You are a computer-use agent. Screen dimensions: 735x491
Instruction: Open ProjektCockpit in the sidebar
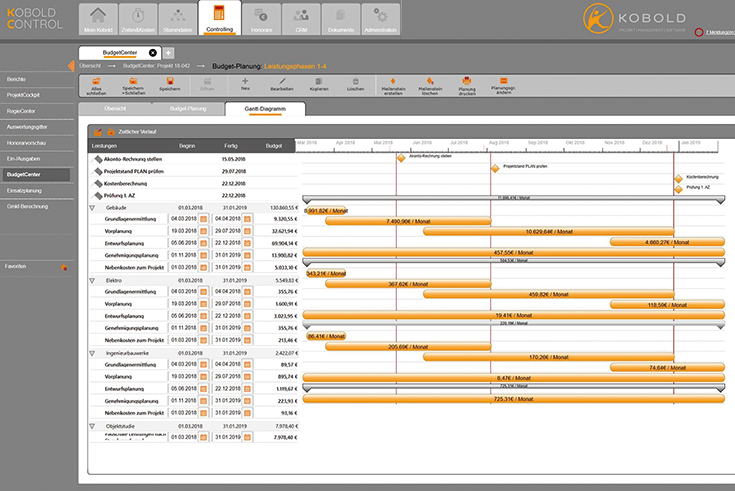click(25, 94)
